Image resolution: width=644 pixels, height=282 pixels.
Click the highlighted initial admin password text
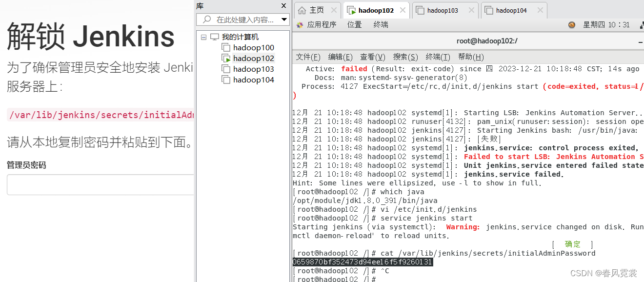coord(362,262)
